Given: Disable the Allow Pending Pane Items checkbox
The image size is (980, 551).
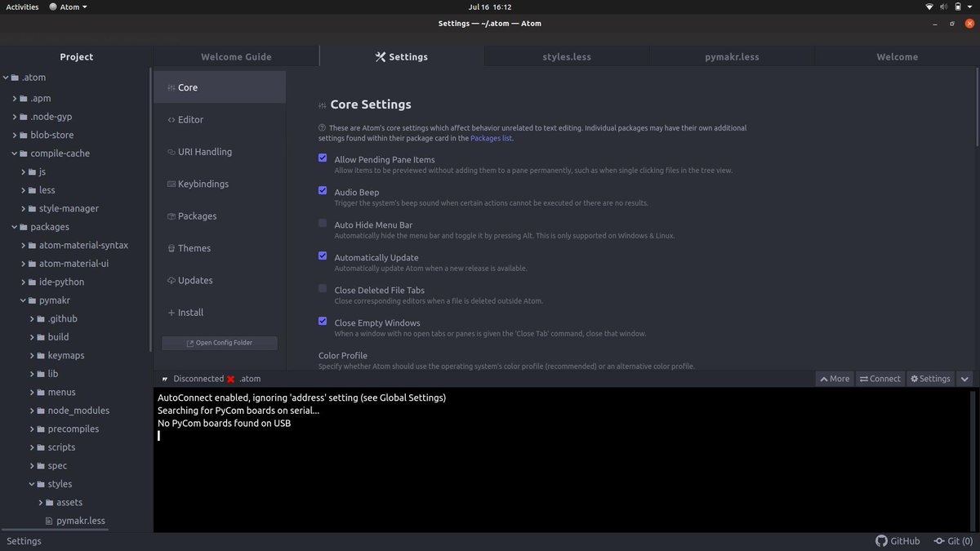Looking at the screenshot, I should 322,158.
